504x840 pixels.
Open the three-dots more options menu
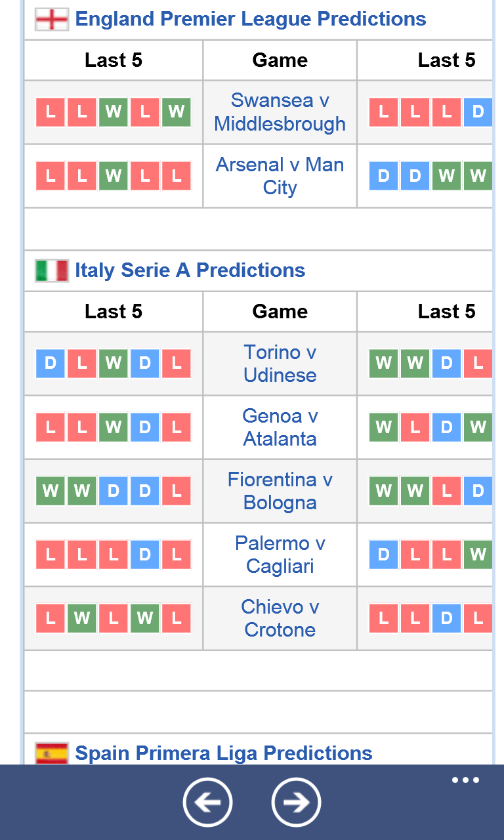tap(465, 780)
